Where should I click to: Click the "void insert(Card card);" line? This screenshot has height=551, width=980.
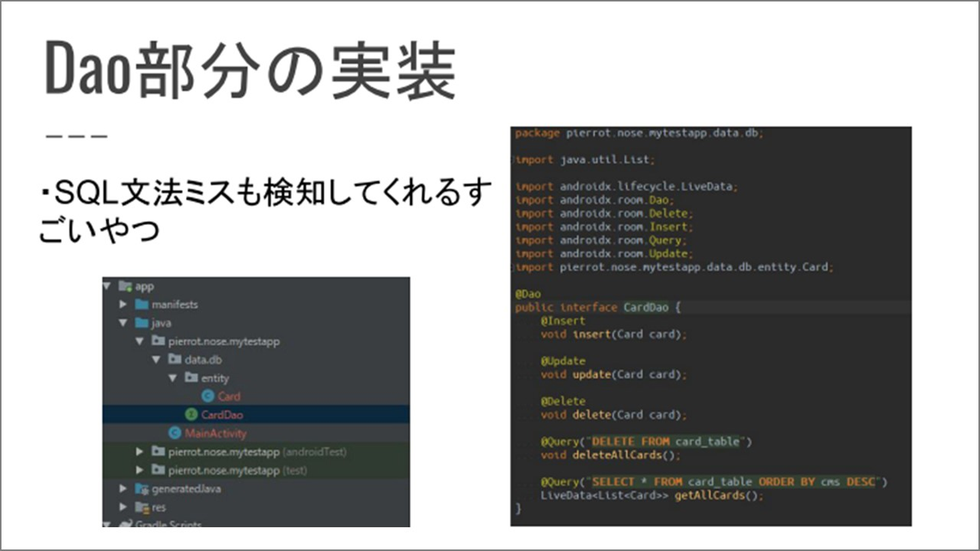click(x=614, y=334)
